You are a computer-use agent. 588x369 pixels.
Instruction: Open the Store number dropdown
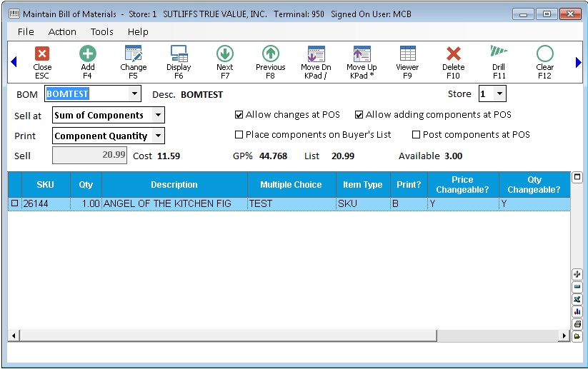(500, 94)
